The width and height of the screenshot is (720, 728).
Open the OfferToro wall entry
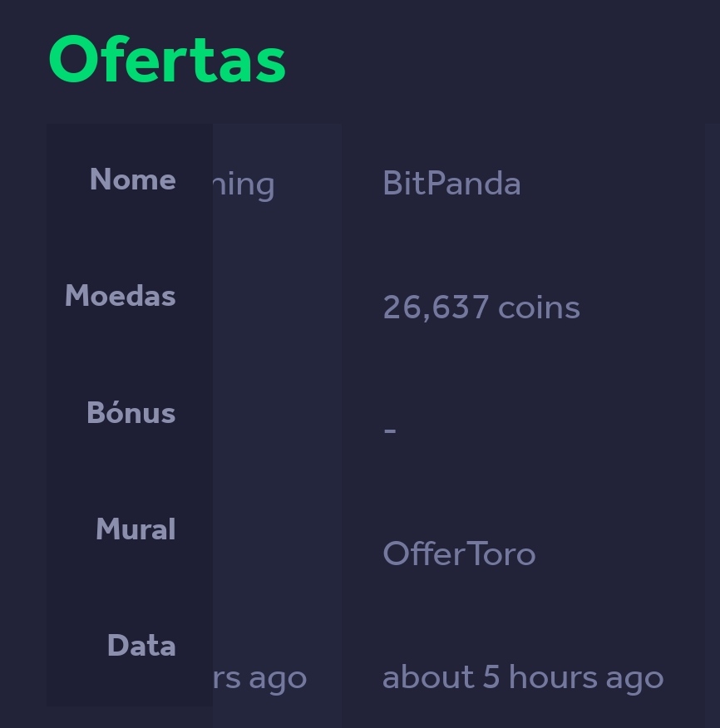coord(459,553)
